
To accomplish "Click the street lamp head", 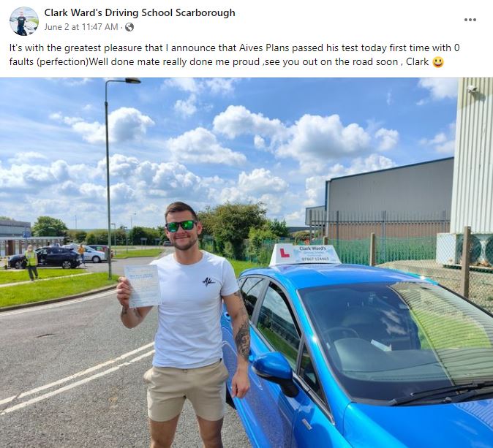I will tap(132, 80).
